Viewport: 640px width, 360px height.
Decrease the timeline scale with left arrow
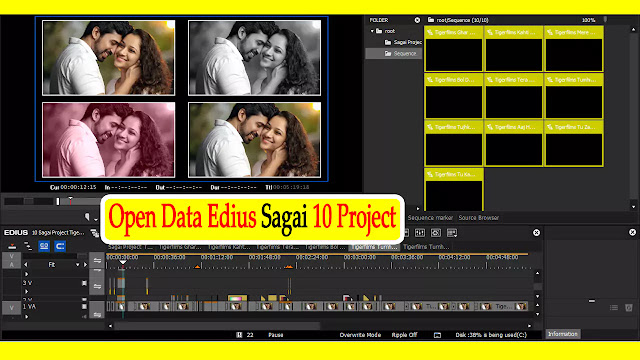pyautogui.click(x=26, y=265)
